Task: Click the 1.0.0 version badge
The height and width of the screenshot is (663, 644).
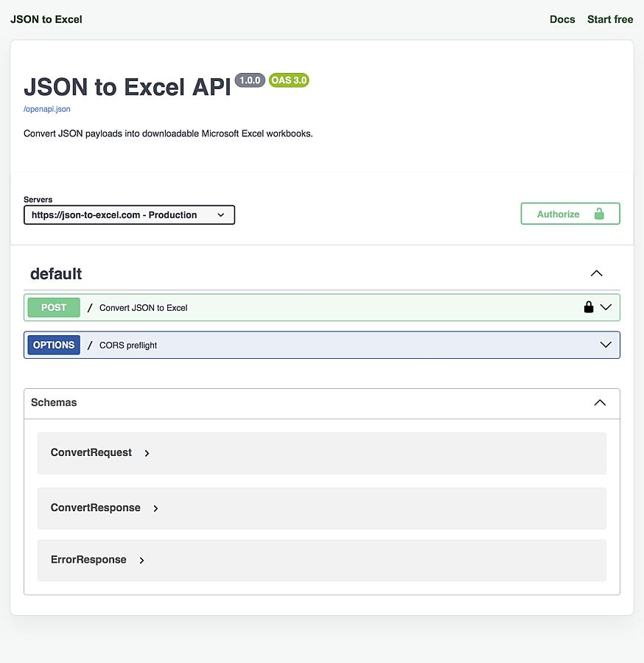Action: [250, 80]
